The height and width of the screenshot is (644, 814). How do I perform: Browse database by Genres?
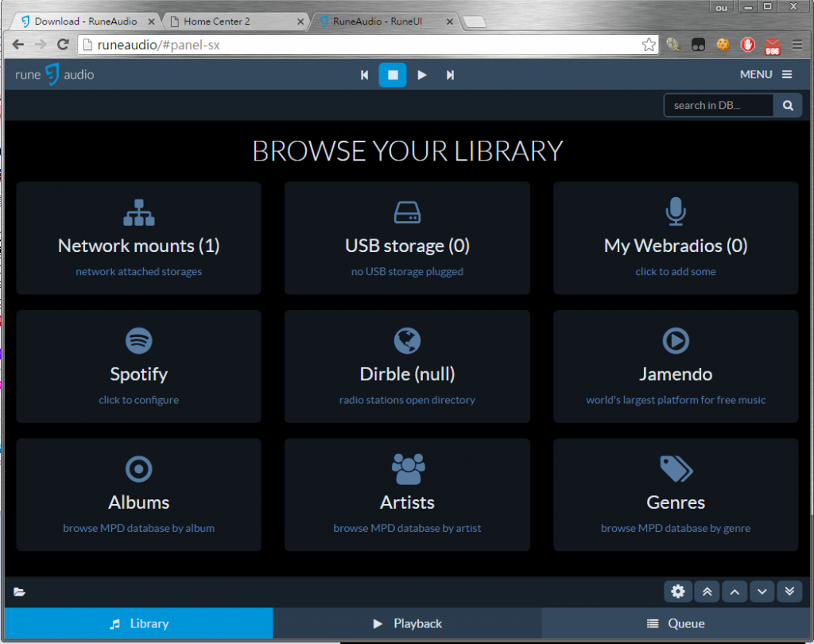point(676,495)
